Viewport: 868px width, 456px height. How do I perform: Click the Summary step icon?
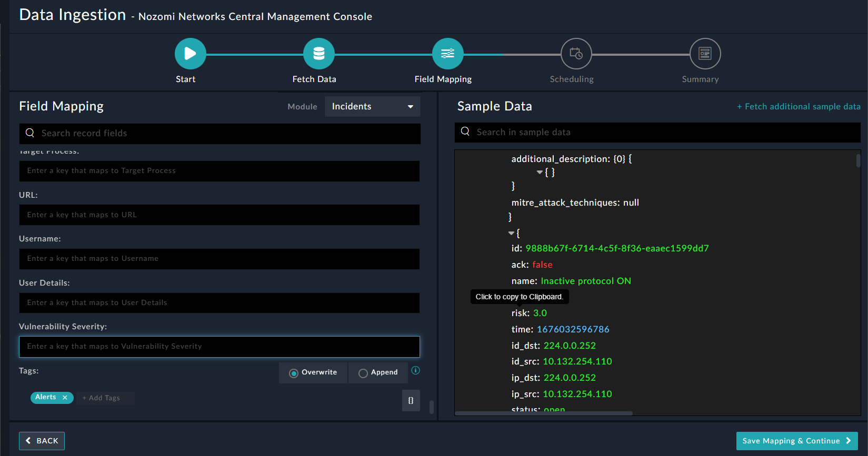pyautogui.click(x=705, y=54)
